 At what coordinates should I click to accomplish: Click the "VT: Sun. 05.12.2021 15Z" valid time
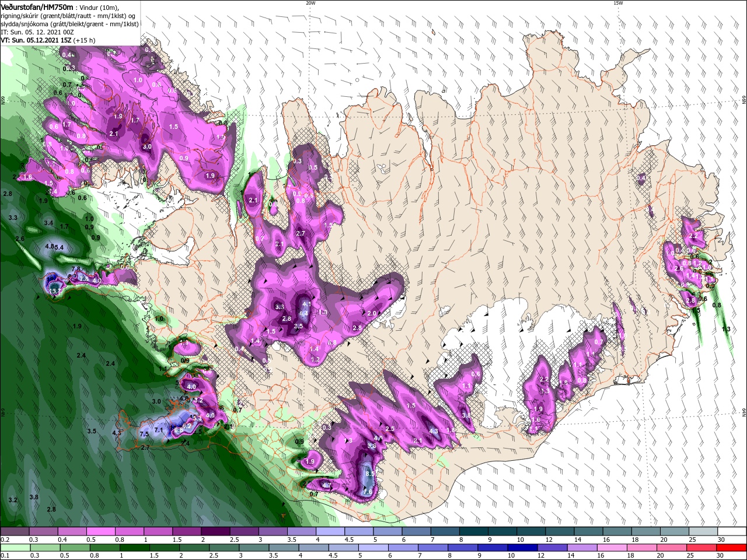click(36, 40)
